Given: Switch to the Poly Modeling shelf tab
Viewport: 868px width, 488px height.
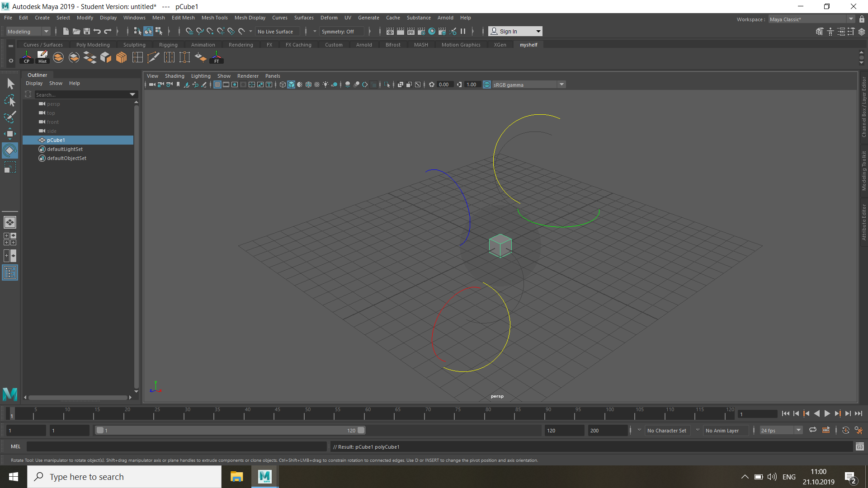Looking at the screenshot, I should pyautogui.click(x=93, y=44).
